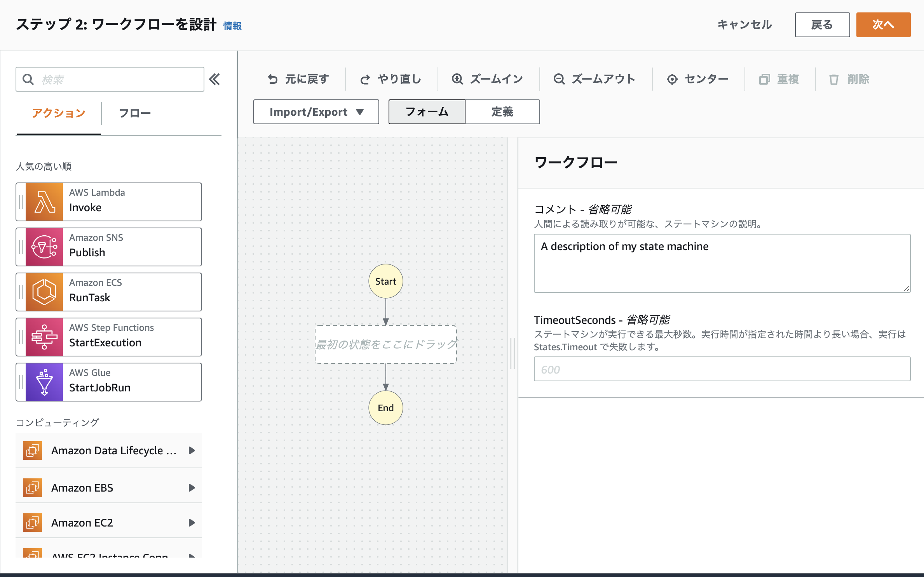This screenshot has height=577, width=924.
Task: Switch to form (フォーム) view
Action: [x=427, y=112]
